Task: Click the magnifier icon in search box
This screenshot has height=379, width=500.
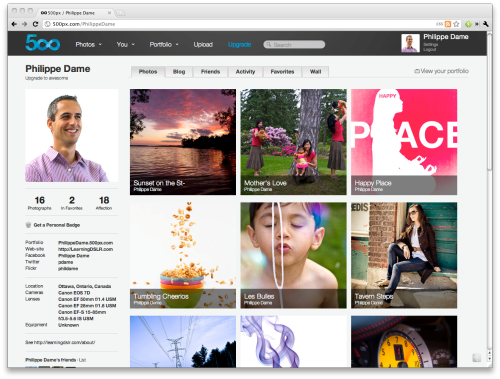Action: [269, 44]
